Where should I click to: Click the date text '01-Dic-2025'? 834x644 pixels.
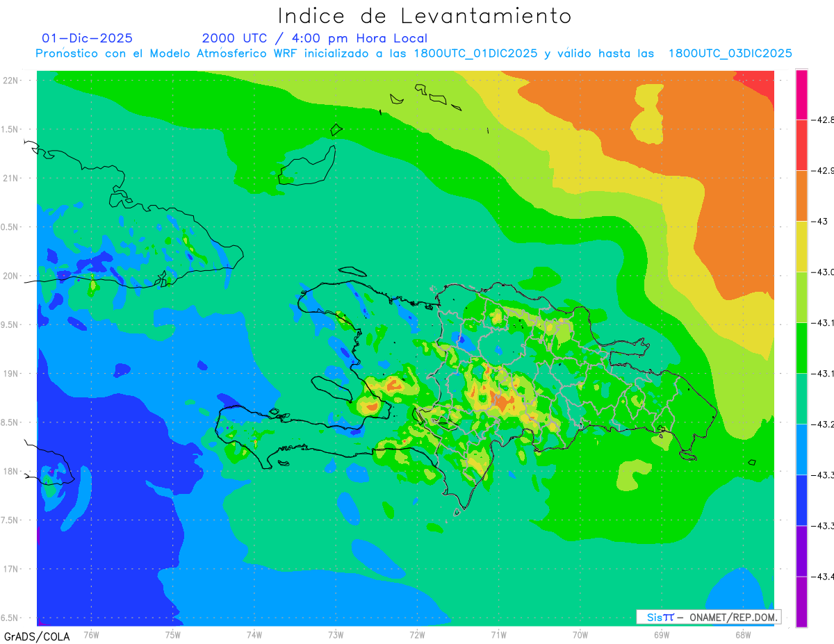(x=87, y=38)
